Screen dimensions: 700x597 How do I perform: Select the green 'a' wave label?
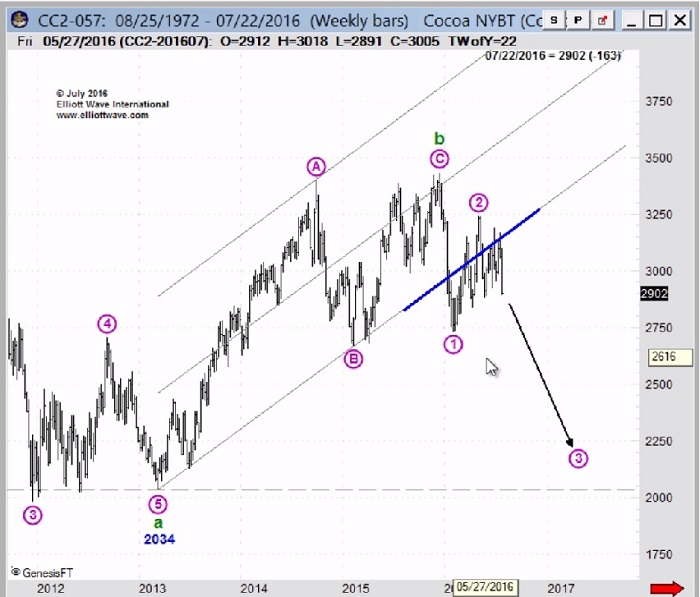(158, 523)
